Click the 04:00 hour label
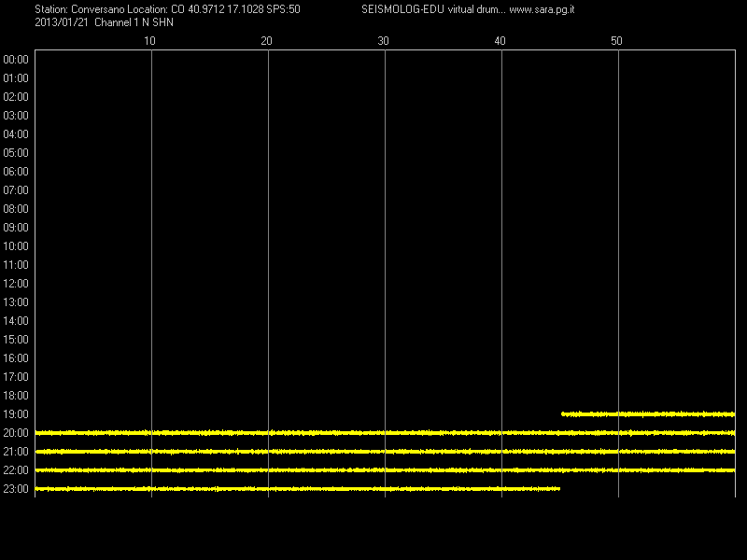Viewport: 747px width, 560px height. tap(16, 134)
